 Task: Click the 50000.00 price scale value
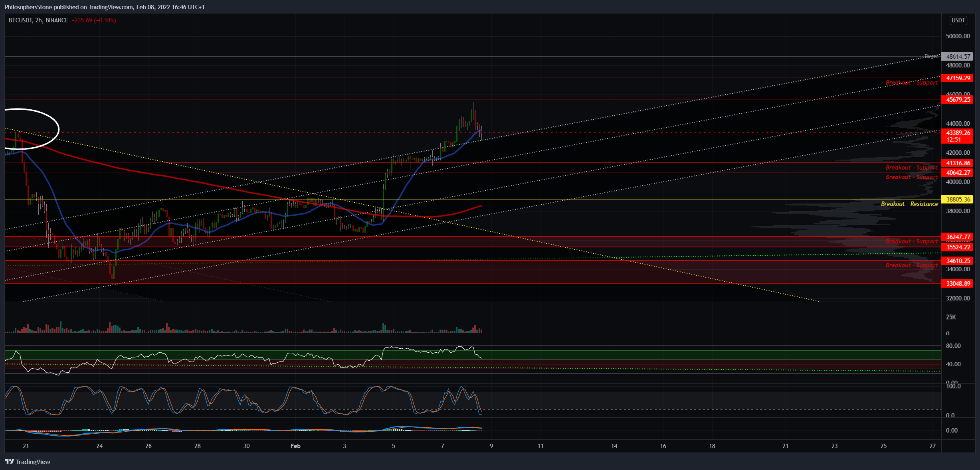click(958, 36)
